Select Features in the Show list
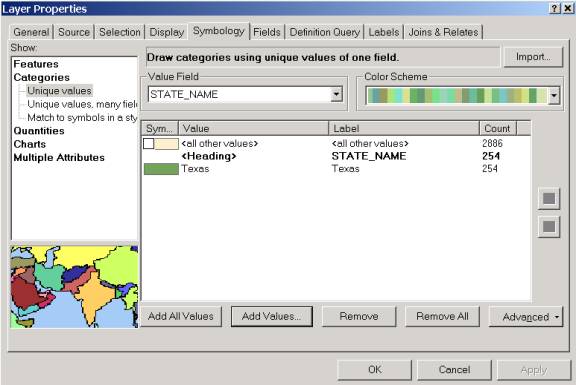This screenshot has height=385, width=576. (x=36, y=64)
